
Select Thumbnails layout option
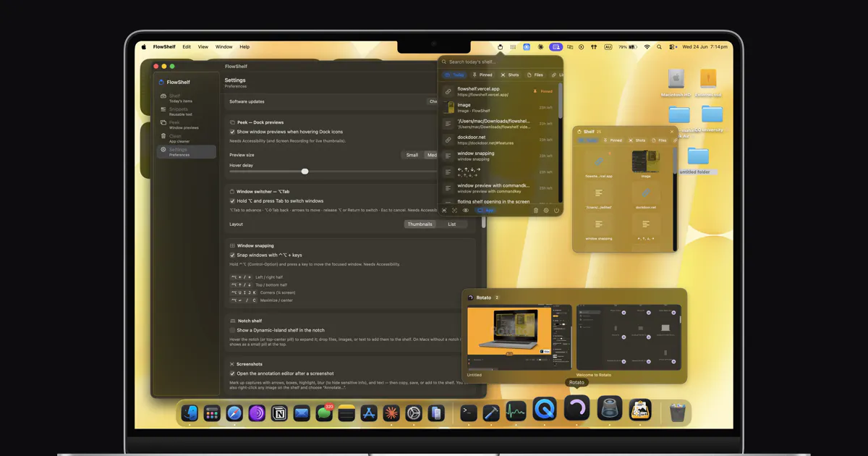[x=420, y=224]
